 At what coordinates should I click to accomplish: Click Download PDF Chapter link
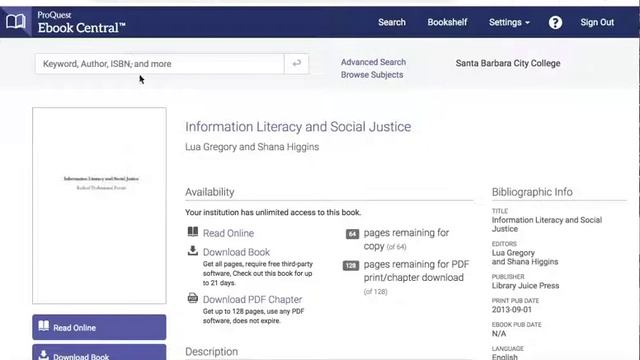click(252, 299)
